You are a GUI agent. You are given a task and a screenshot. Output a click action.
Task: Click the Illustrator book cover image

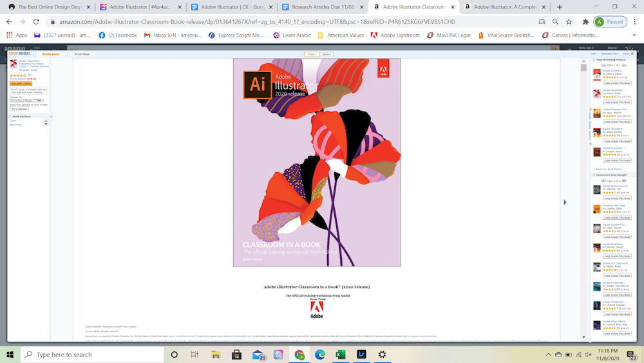tap(317, 162)
